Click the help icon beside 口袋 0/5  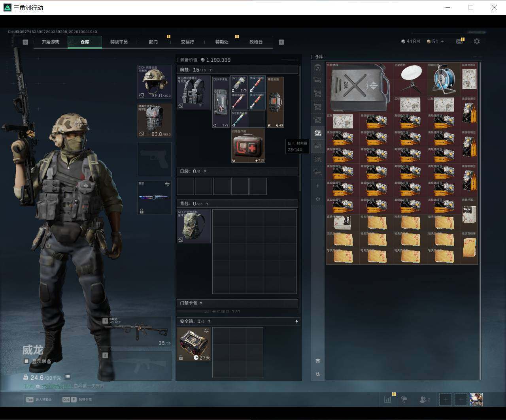[x=205, y=171]
